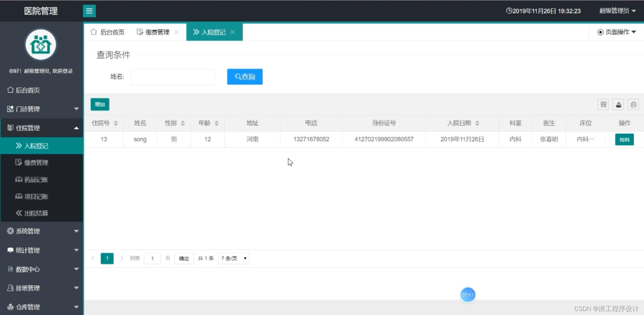
Task: Open the column filter icon above table
Action: (x=604, y=105)
